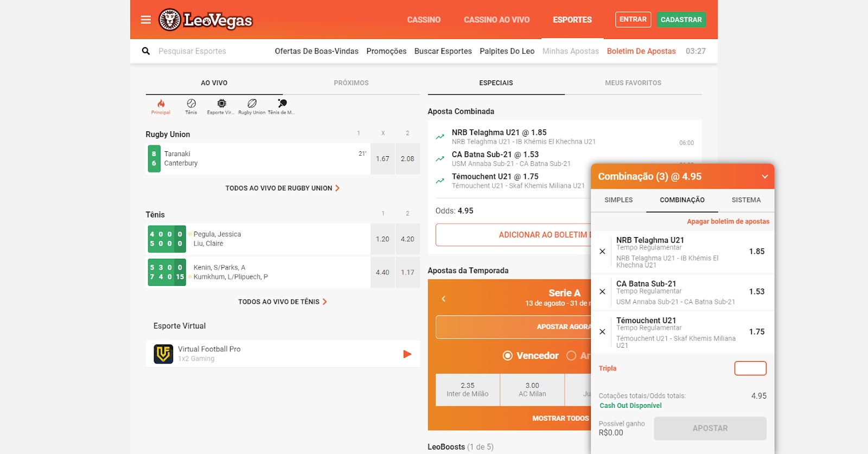
Task: Click trend icon beside Témouchent U21 special
Action: [x=440, y=181]
